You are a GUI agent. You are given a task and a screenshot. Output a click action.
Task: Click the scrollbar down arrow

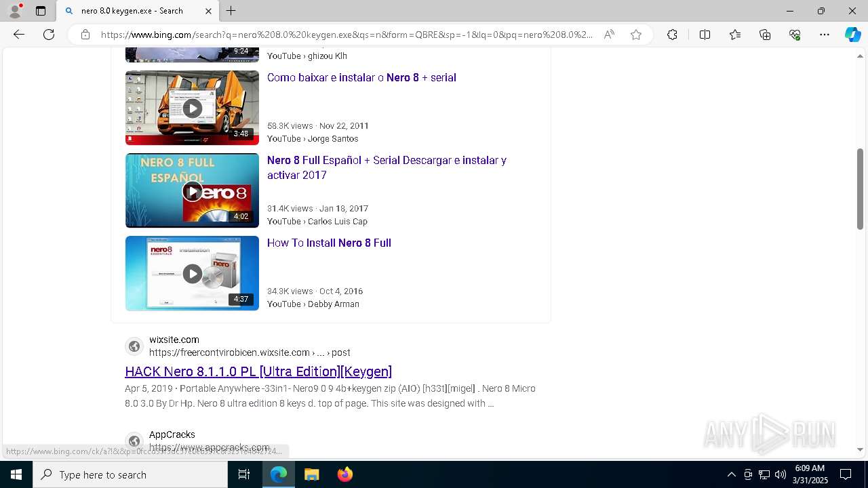(860, 449)
